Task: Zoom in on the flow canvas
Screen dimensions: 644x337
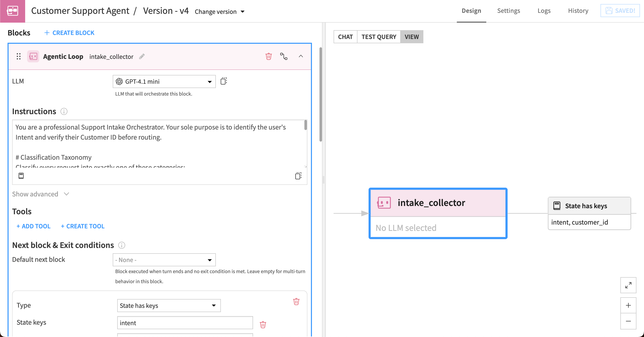Action: (628, 305)
